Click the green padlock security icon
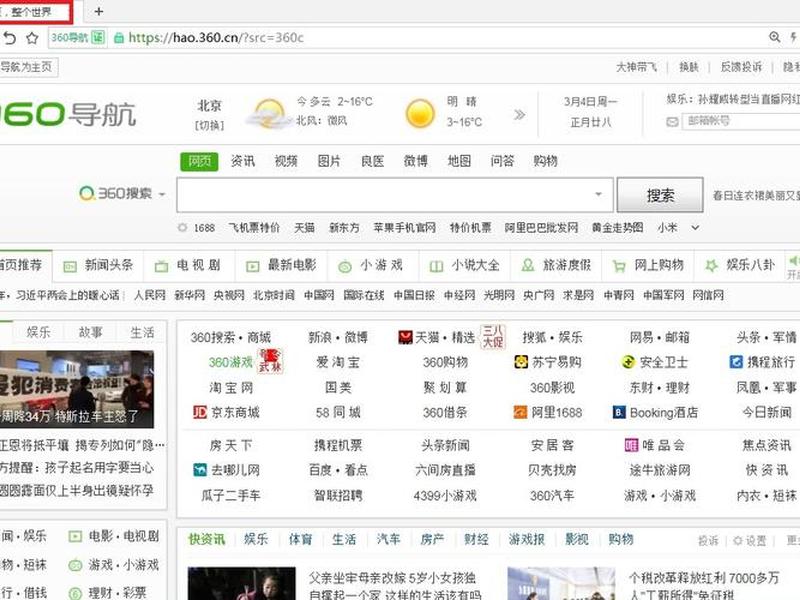This screenshot has height=600, width=800. [118, 38]
